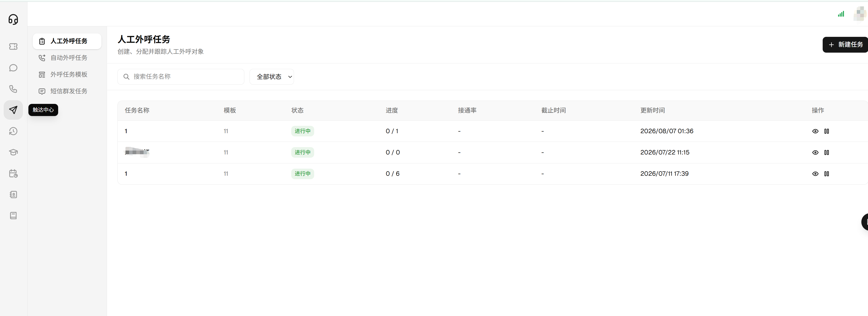Click task name 1 in the 2026/07/11 row
The image size is (868, 316).
pos(126,174)
